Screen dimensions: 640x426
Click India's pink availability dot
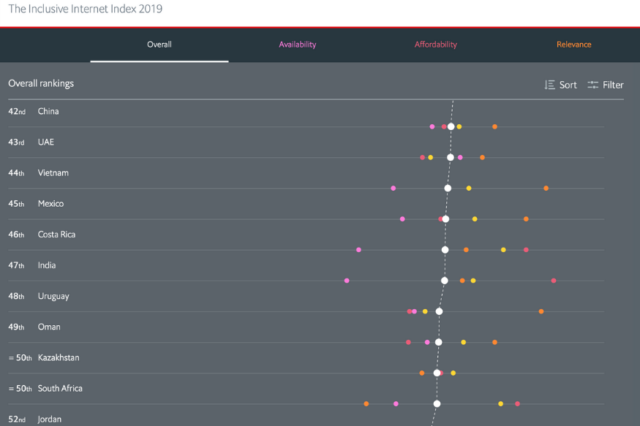[347, 280]
